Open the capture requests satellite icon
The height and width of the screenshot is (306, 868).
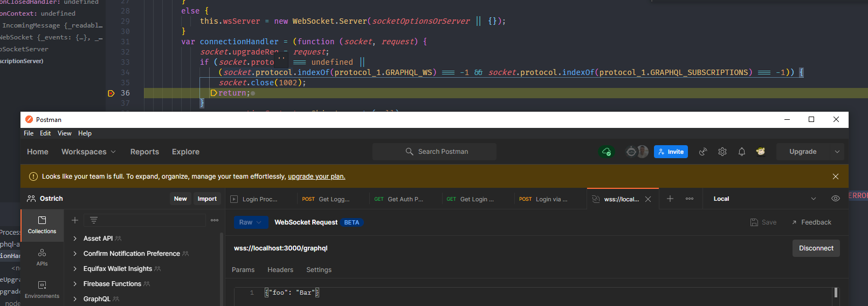click(703, 152)
